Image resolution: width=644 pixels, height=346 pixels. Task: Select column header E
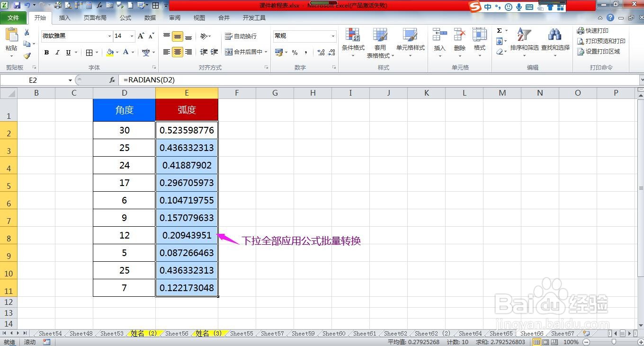187,93
